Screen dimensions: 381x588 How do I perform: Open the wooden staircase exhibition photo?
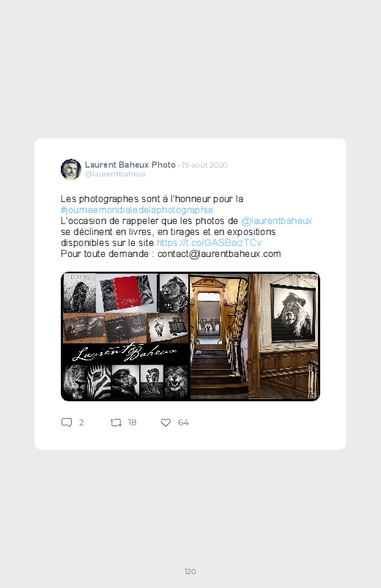219,336
